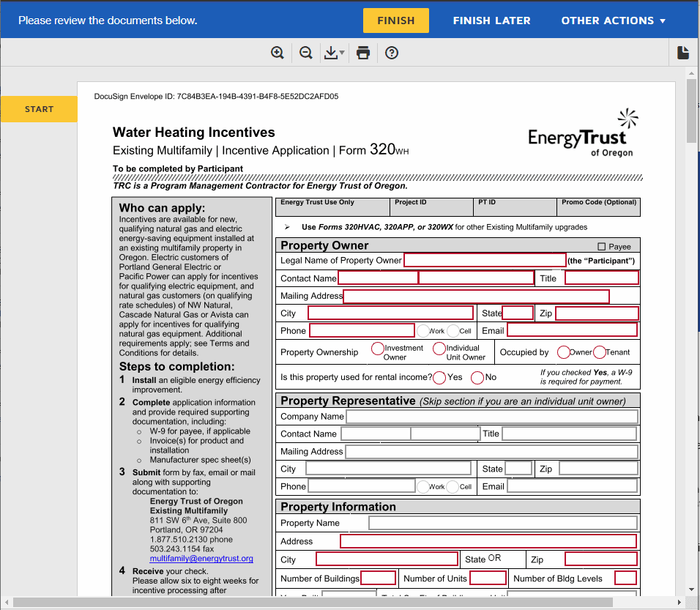
Task: Choose FINISH LATER
Action: click(491, 21)
